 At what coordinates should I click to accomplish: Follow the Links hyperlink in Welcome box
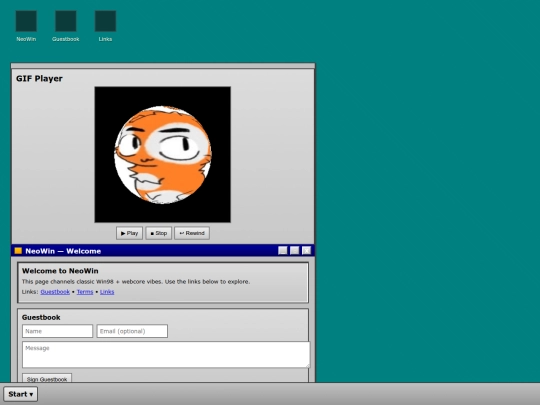click(x=107, y=292)
